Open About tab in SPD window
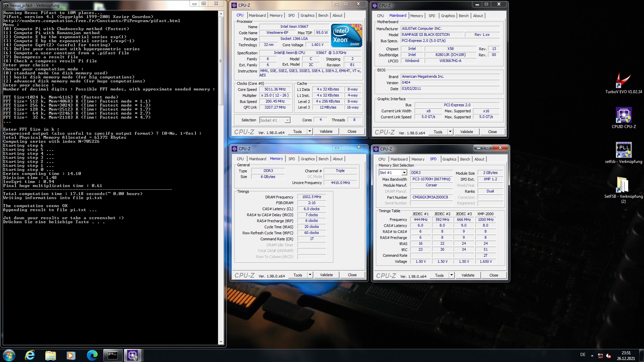This screenshot has height=362, width=644. pyautogui.click(x=479, y=159)
